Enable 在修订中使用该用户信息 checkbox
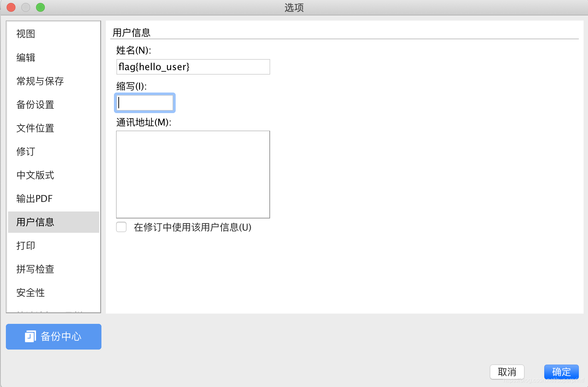 click(x=121, y=227)
